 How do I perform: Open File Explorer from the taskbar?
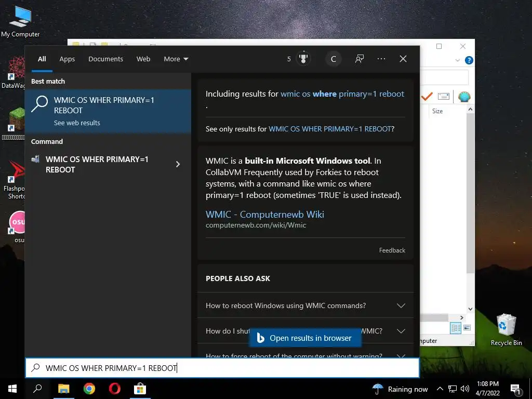pos(63,389)
